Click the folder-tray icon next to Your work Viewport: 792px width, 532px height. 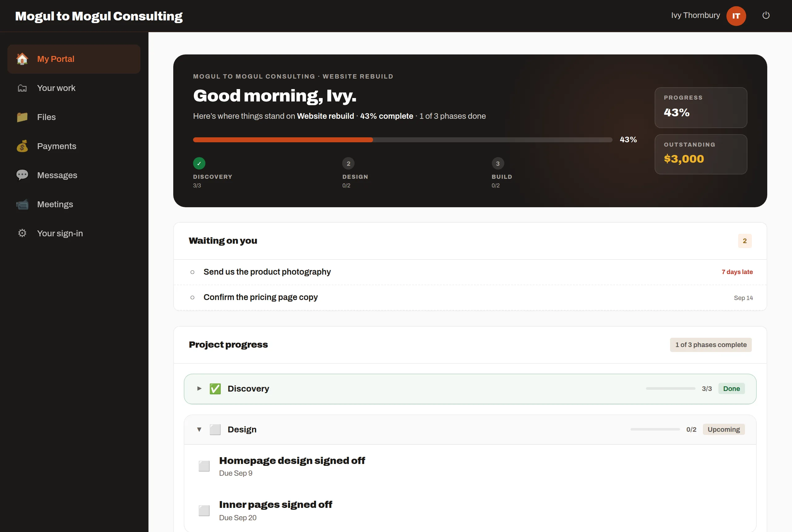point(22,88)
